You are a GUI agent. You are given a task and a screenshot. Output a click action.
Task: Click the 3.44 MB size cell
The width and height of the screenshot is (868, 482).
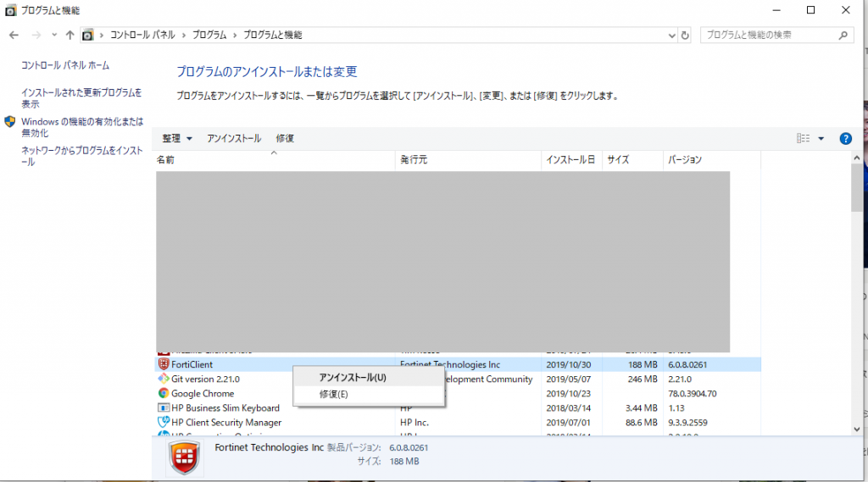point(641,407)
